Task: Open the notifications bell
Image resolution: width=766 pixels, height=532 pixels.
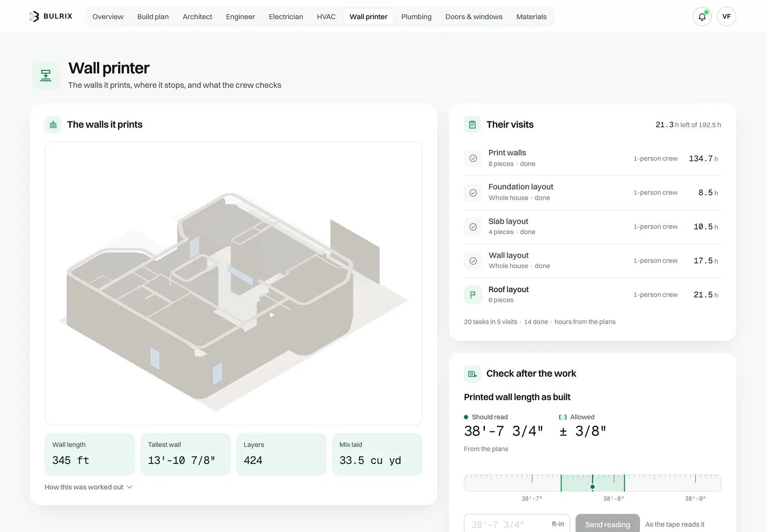Action: (x=702, y=17)
